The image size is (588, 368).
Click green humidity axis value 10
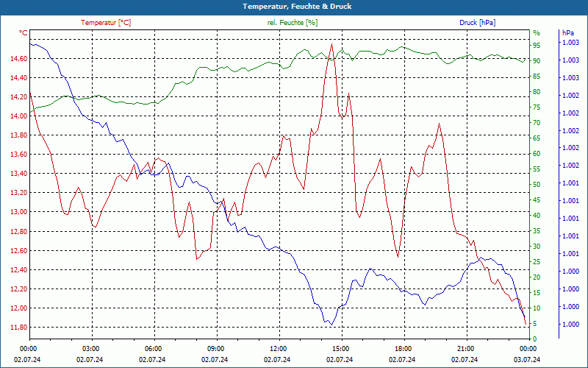coord(537,308)
